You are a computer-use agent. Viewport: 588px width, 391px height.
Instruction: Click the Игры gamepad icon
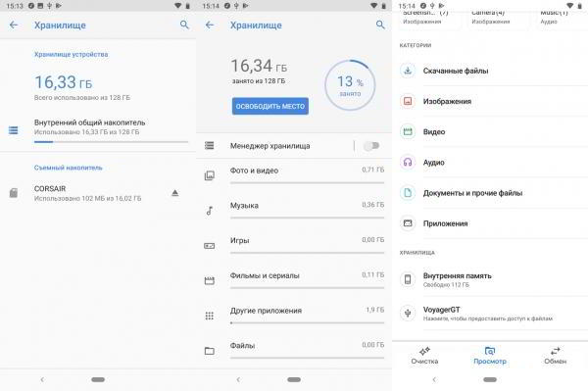(210, 246)
